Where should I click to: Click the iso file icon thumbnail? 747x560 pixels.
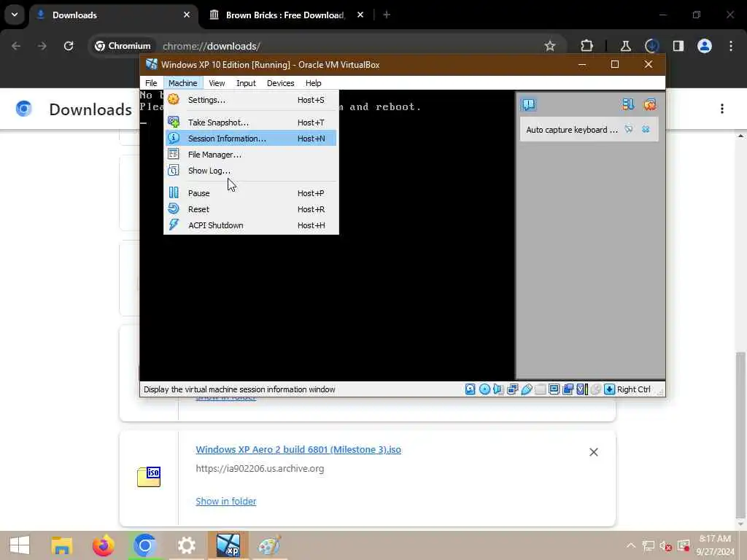[x=149, y=477]
